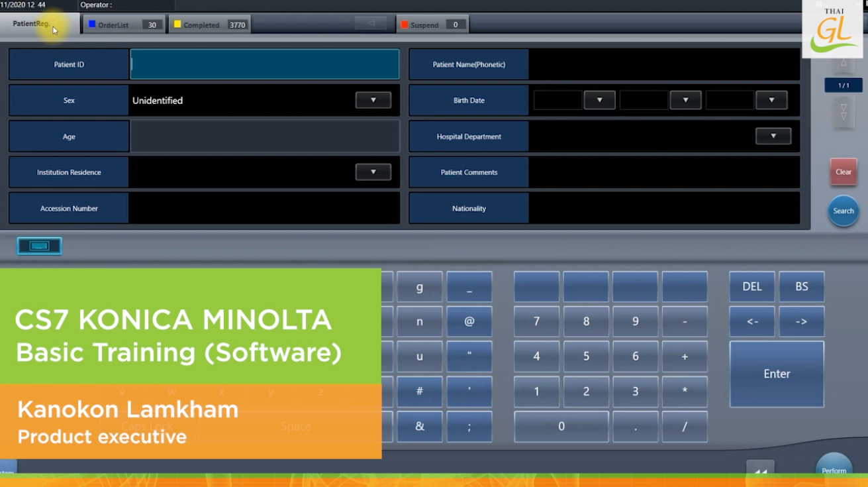
Task: Tap the & symbol key
Action: (419, 426)
